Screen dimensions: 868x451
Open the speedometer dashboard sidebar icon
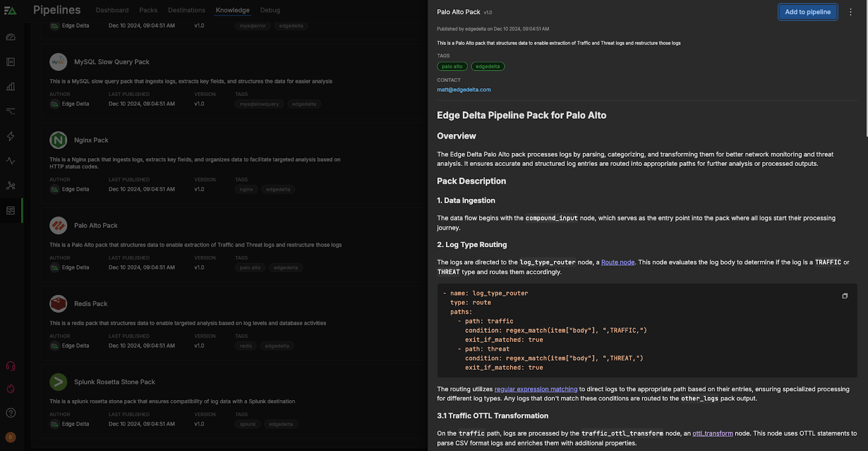pos(10,37)
